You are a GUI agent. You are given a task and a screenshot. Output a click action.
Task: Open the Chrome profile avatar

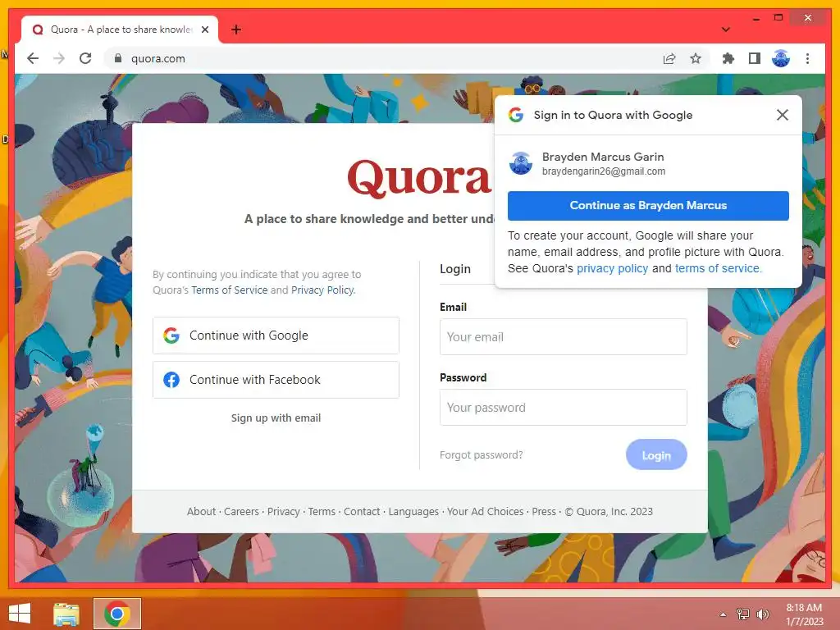coord(781,58)
